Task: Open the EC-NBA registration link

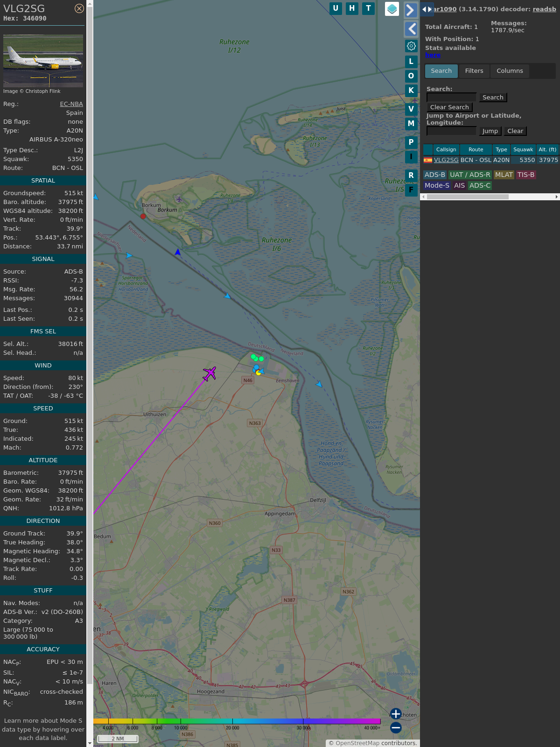Action: [x=71, y=104]
